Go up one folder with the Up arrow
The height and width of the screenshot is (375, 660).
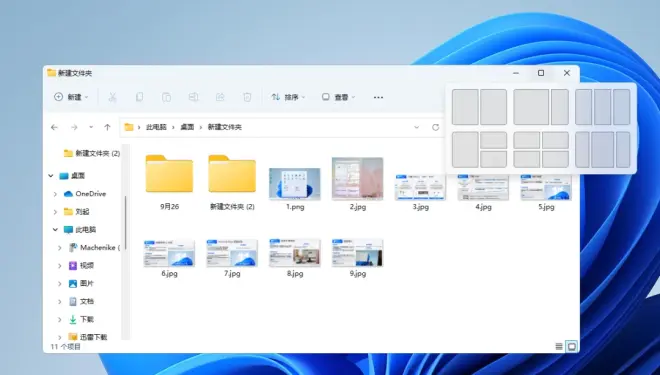pyautogui.click(x=107, y=127)
